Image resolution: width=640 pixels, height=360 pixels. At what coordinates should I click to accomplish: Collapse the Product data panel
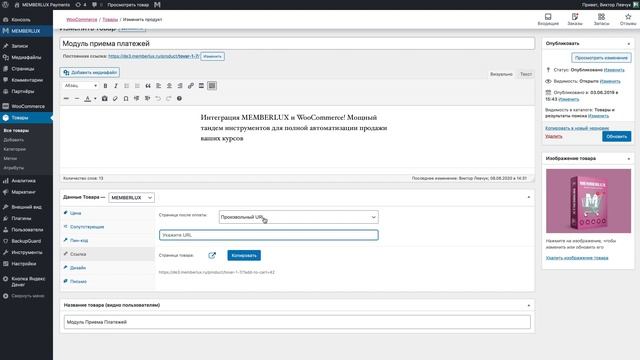tap(529, 197)
